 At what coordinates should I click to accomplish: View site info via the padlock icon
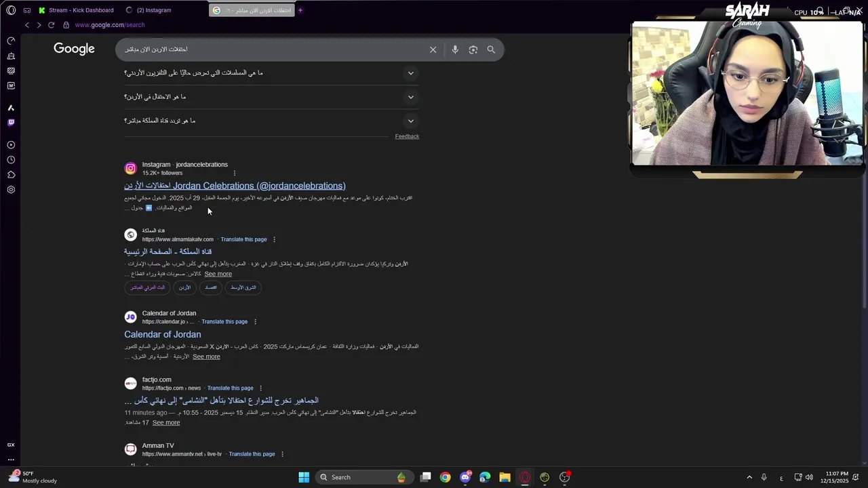[66, 25]
